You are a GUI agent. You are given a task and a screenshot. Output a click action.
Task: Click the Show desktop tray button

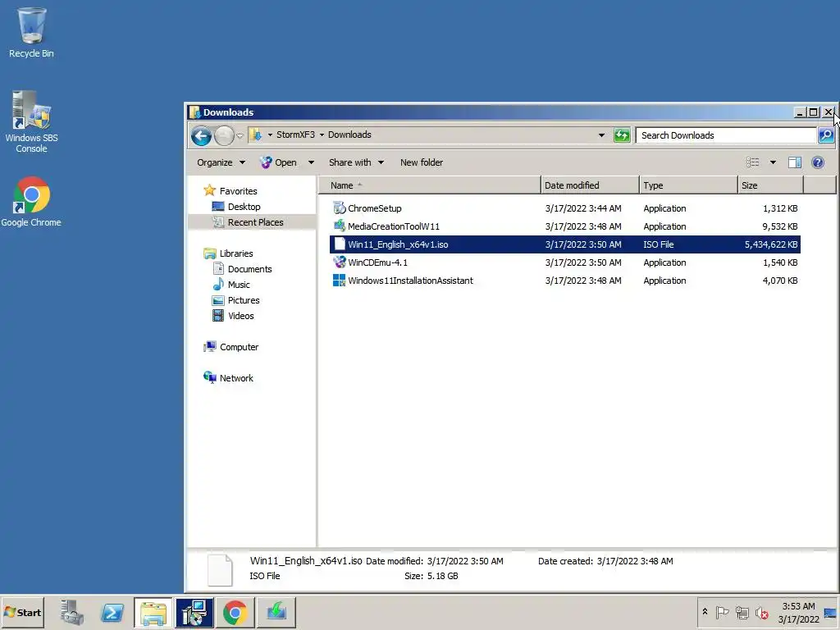pos(831,612)
